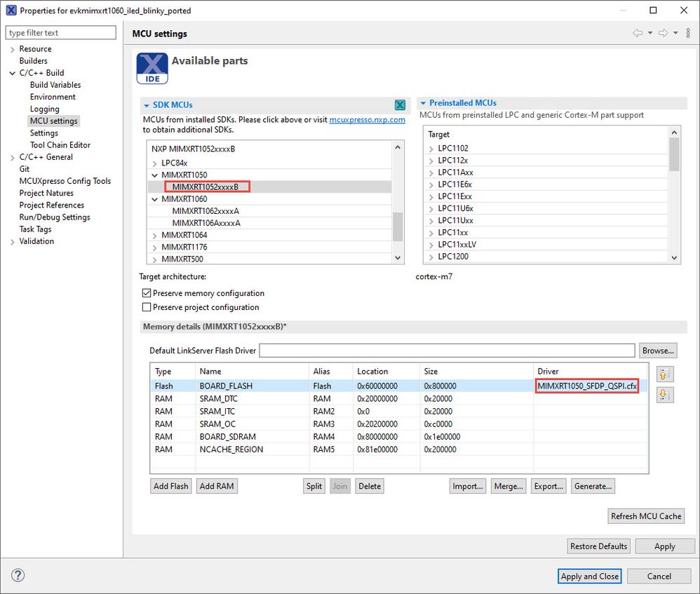Expand LPC11Axx preinstalled target
Viewport: 700px width, 594px height.
pos(431,173)
